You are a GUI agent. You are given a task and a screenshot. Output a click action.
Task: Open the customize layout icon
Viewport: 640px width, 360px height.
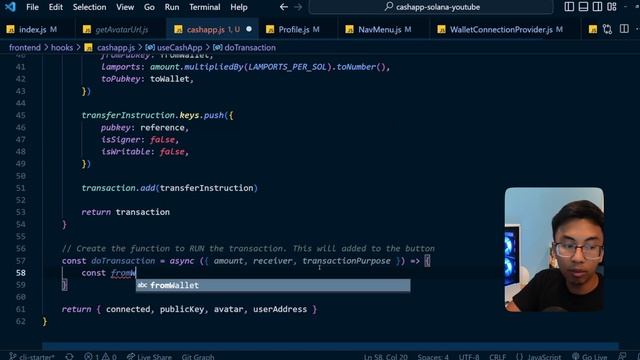611,7
